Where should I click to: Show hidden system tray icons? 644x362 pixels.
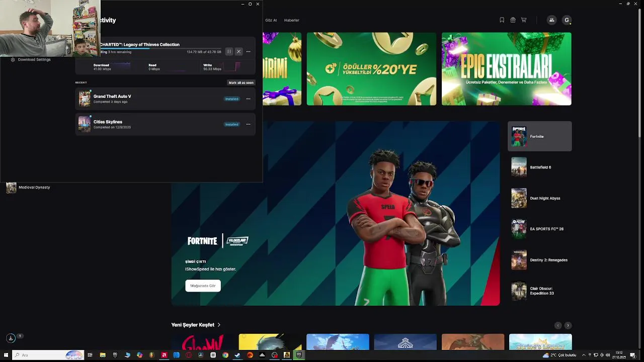pos(584,355)
